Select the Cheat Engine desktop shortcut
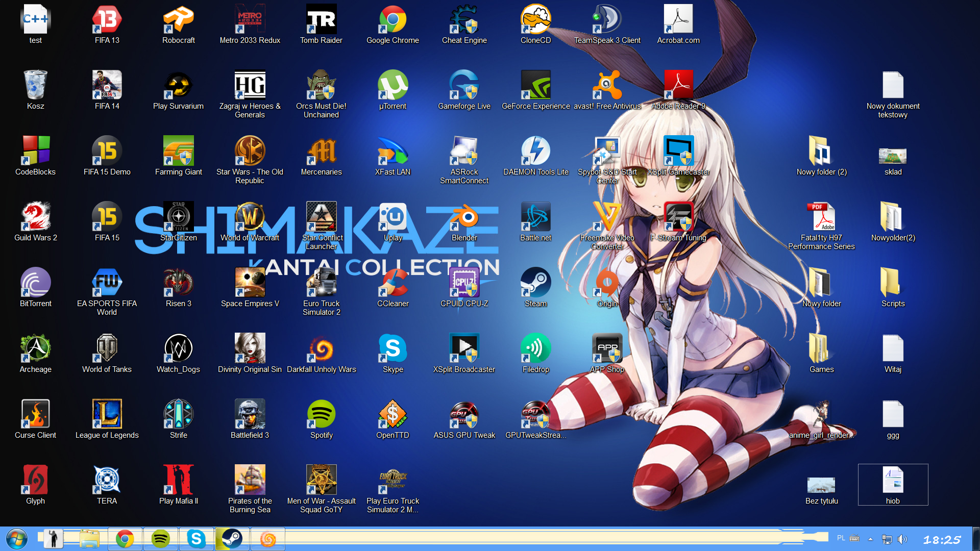 pyautogui.click(x=464, y=24)
